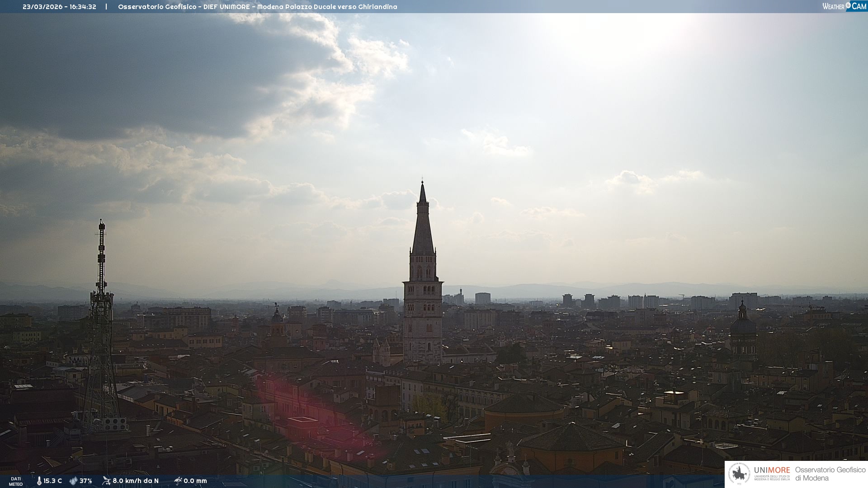Click the WeatherCam logo
Screen dimensions: 868x488
[x=844, y=6]
